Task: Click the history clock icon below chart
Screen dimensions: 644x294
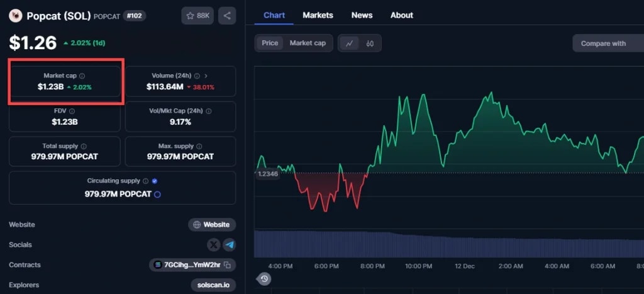Action: [264, 279]
